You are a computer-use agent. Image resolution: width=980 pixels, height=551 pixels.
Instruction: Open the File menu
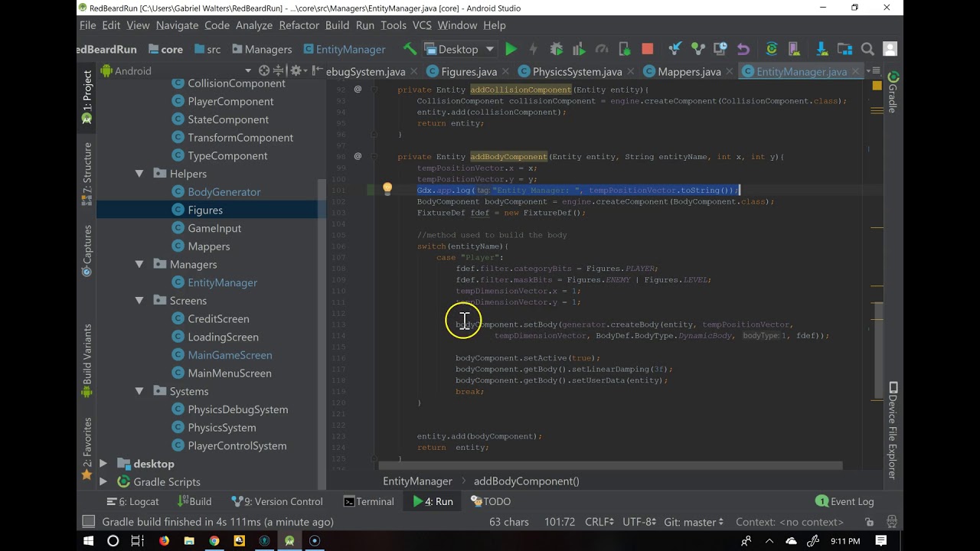[88, 25]
